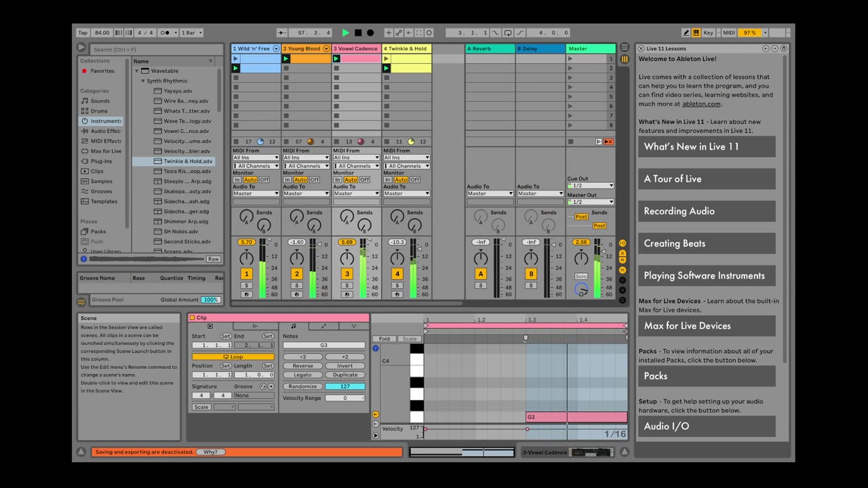Open A Reverb Audio To Master dropdown
This screenshot has height=488, width=868.
(x=490, y=193)
